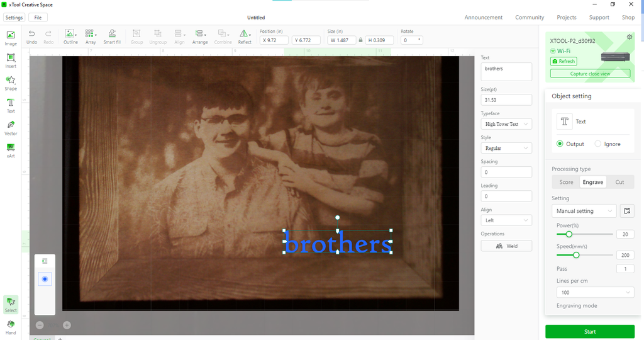Expand the Typeface dropdown
Viewport: 644px width, 340px height.
tap(506, 124)
